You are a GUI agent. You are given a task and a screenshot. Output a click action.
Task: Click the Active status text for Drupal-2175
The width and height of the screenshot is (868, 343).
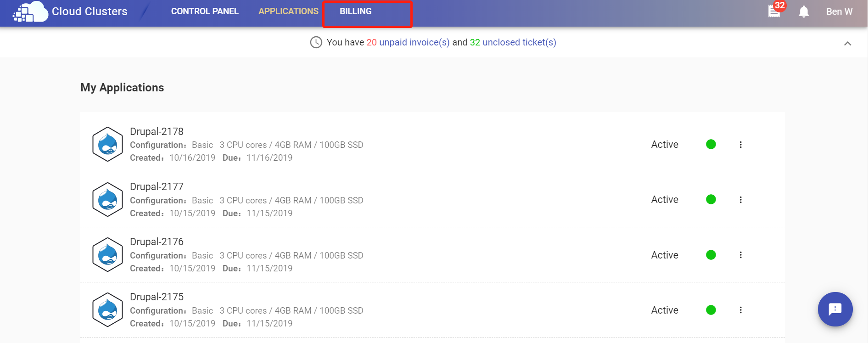665,310
